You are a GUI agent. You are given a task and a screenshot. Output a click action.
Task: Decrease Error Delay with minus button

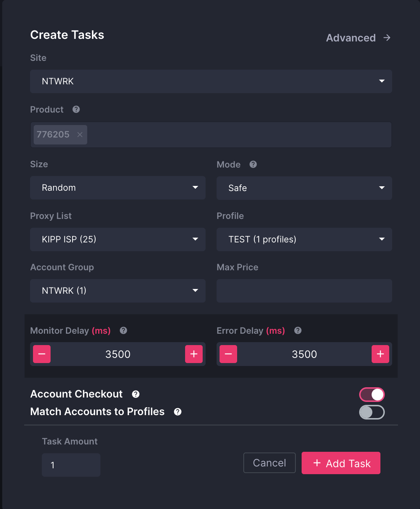pos(228,354)
